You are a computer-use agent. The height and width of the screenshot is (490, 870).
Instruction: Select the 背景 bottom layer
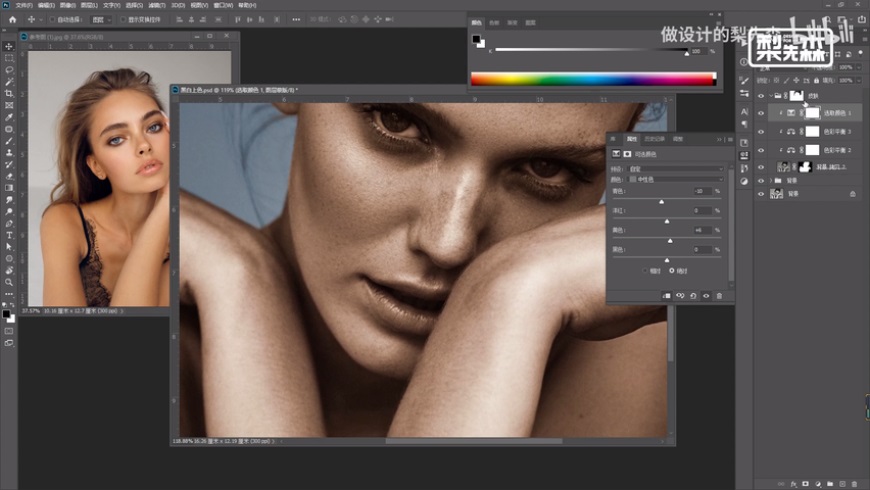click(793, 194)
